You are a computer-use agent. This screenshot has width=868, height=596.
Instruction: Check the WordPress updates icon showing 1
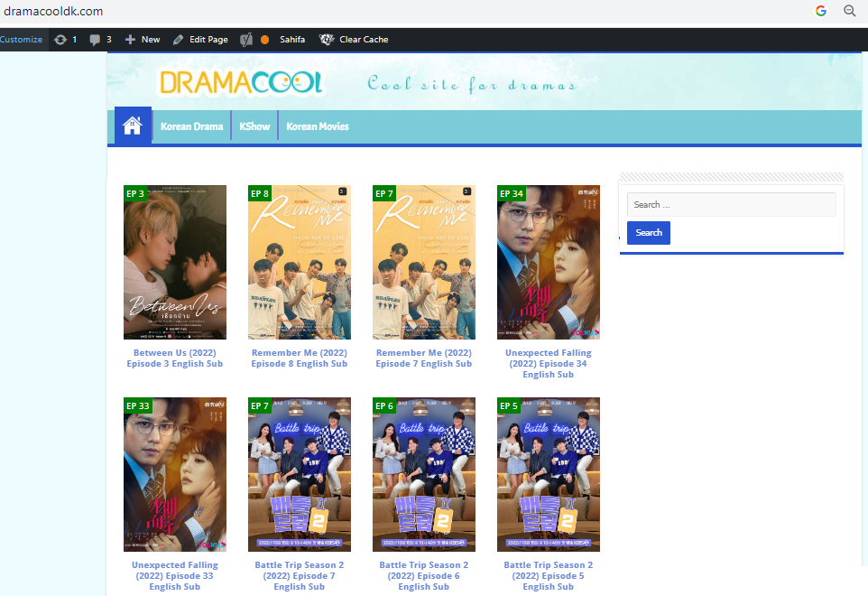coord(61,39)
